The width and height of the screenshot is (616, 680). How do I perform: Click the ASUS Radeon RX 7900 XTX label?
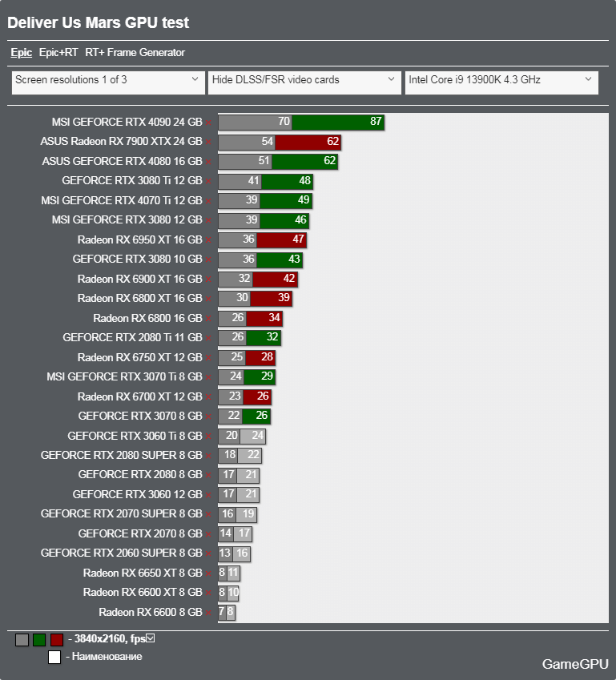[x=122, y=142]
